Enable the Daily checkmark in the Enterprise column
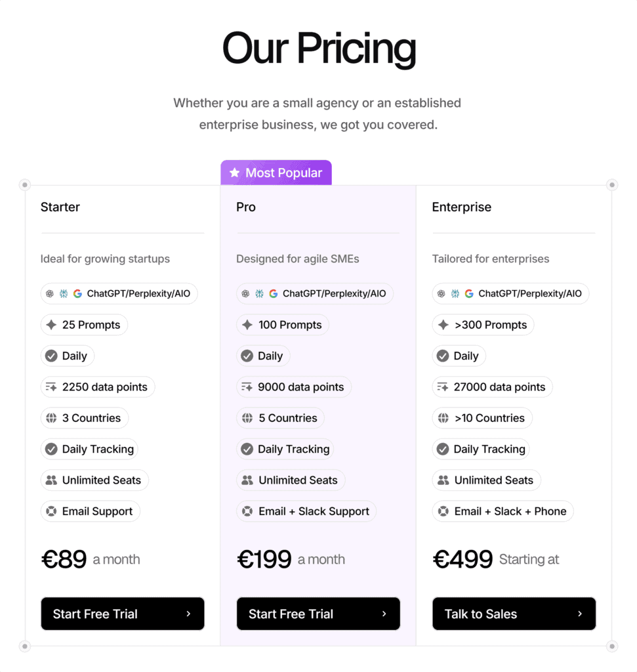 pos(443,356)
